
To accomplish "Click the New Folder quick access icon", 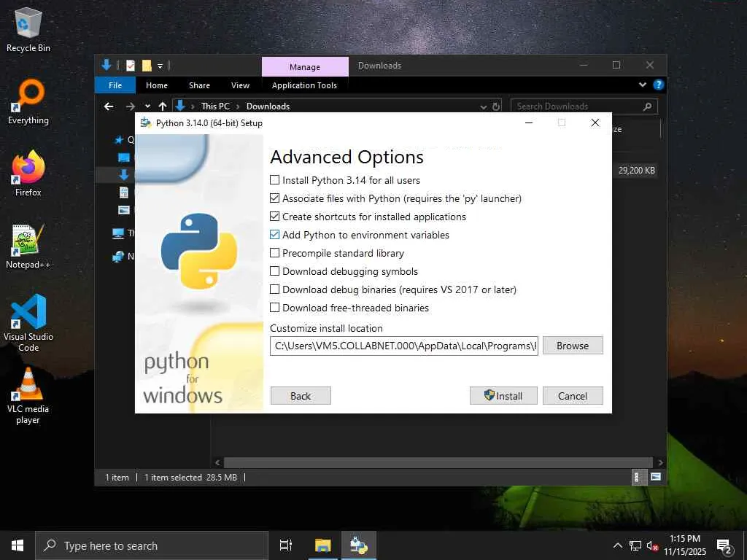I will pos(147,65).
